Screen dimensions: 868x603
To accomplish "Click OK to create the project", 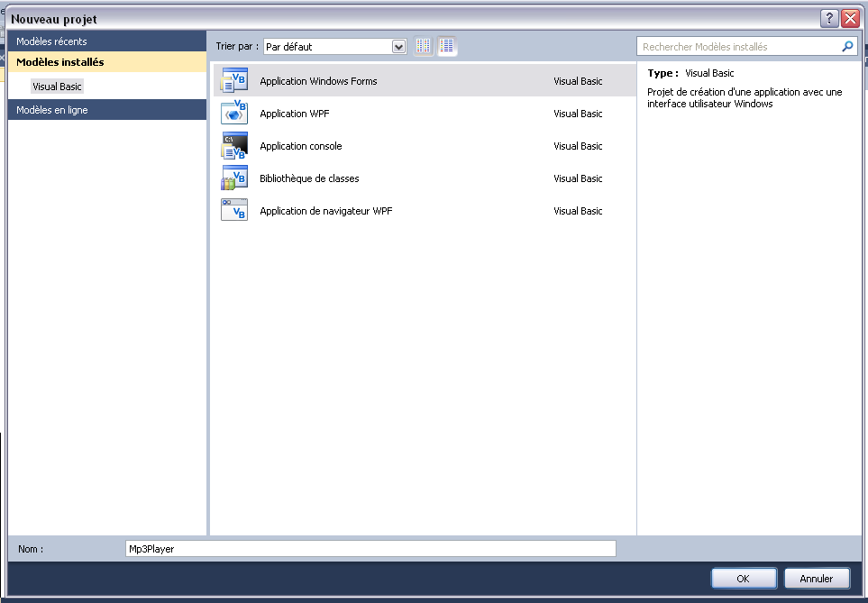I will (x=744, y=579).
